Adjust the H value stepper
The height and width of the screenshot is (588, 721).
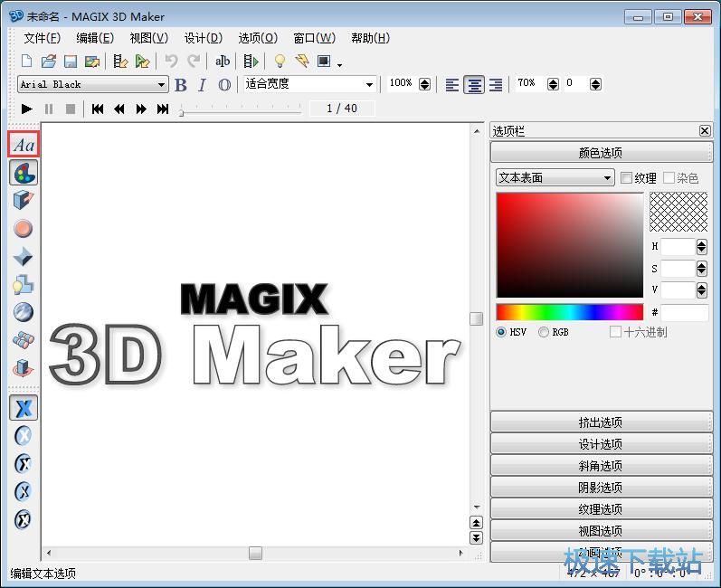tap(702, 247)
